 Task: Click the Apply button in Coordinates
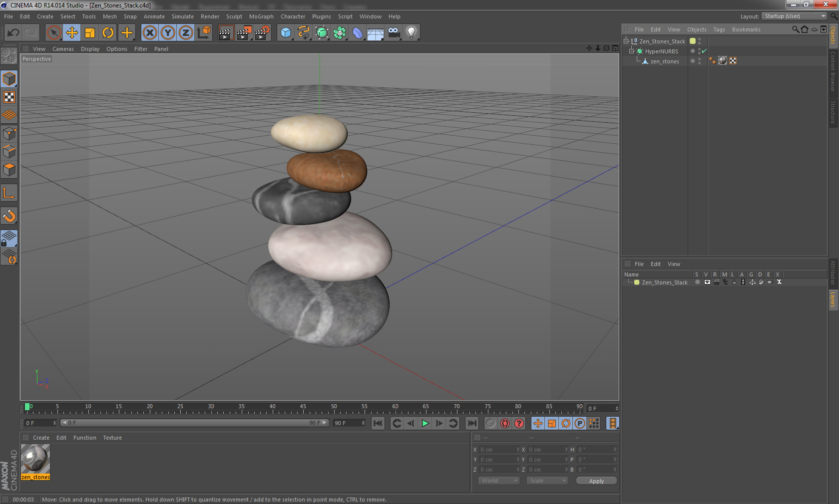(596, 481)
